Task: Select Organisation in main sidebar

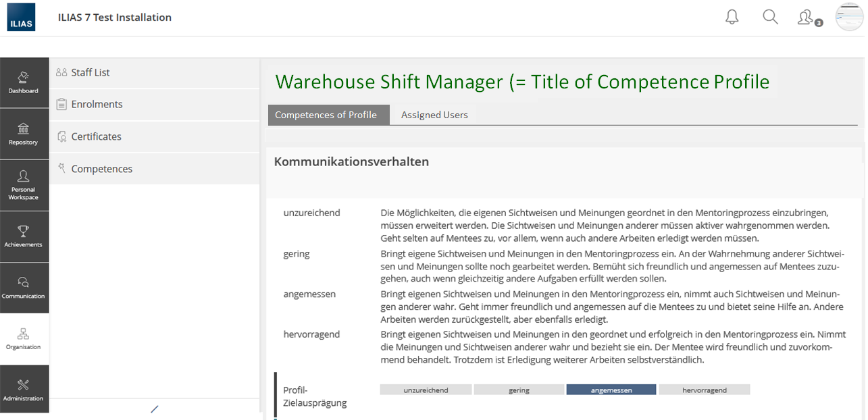Action: pos(24,339)
